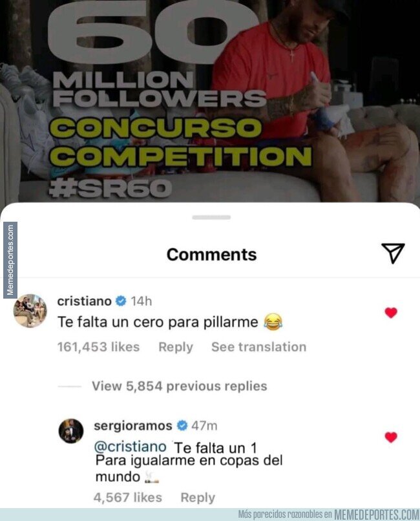Tap the paper plane share icon

pos(393,253)
